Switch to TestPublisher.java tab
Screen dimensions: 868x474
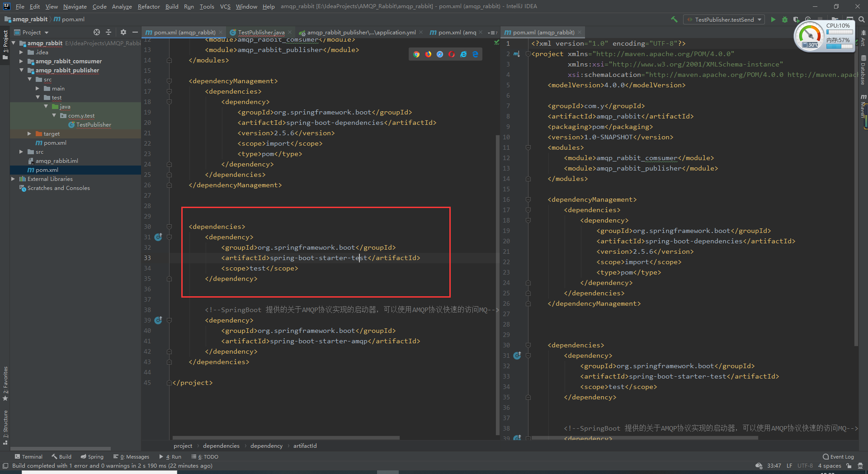pos(261,32)
